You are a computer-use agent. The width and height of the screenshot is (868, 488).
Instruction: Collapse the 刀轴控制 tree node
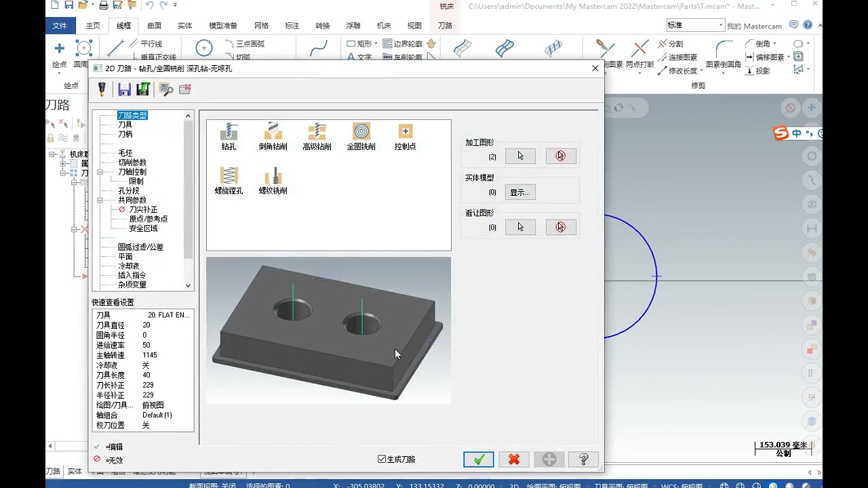pos(100,172)
